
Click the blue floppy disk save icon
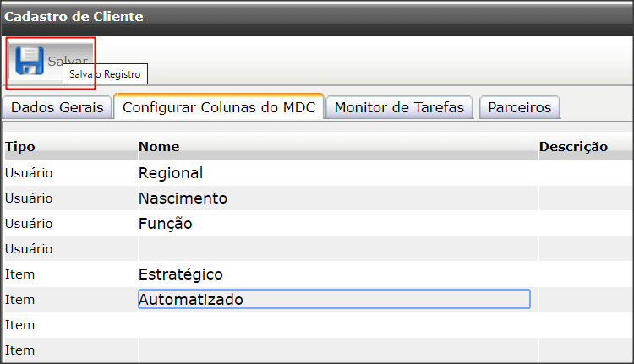tap(29, 61)
